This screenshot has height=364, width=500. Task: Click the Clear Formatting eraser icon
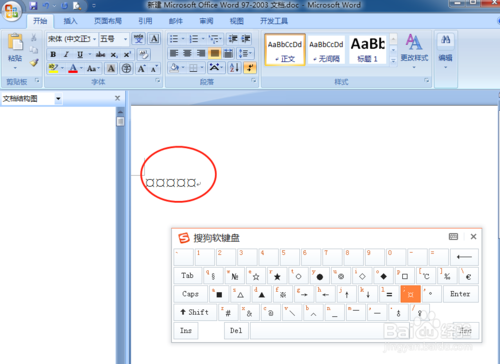click(144, 54)
